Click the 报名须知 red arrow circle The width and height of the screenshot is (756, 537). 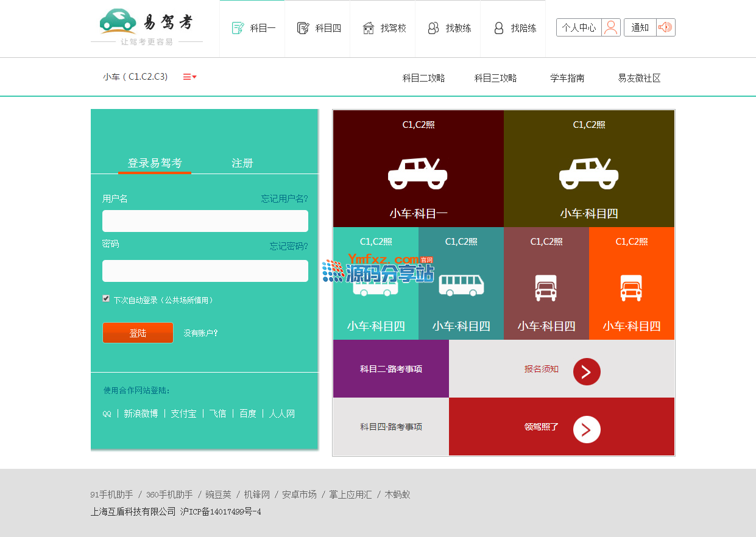(x=586, y=371)
